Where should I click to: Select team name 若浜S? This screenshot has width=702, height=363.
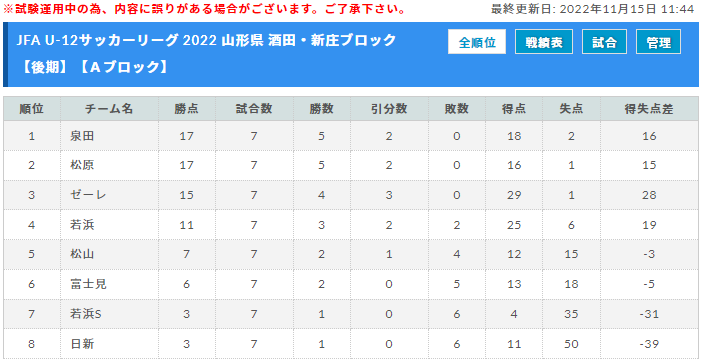click(x=86, y=314)
